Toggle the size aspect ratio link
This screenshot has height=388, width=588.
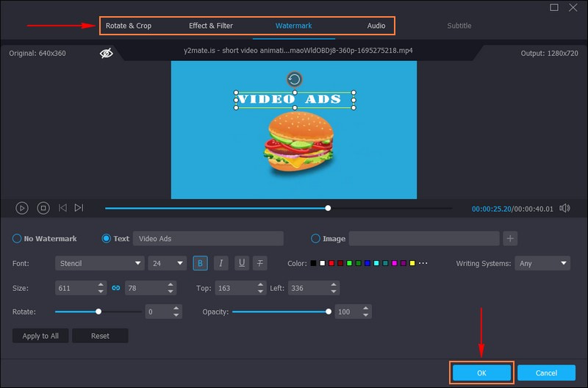click(115, 288)
